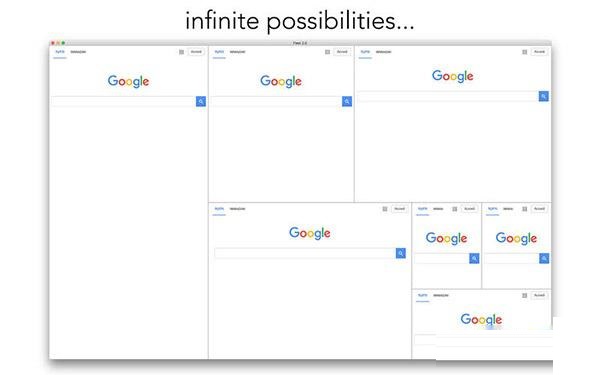
Task: Open the Google apps grid in the top-middle pane
Action: 328,52
